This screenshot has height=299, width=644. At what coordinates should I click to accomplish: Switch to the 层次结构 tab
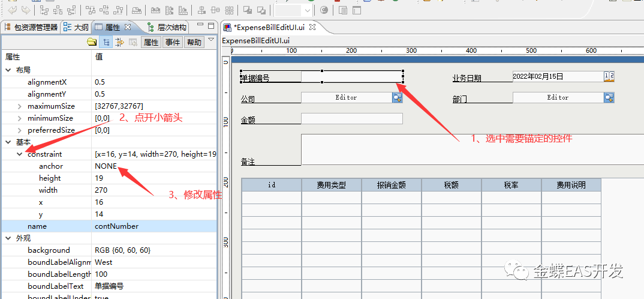pyautogui.click(x=167, y=28)
